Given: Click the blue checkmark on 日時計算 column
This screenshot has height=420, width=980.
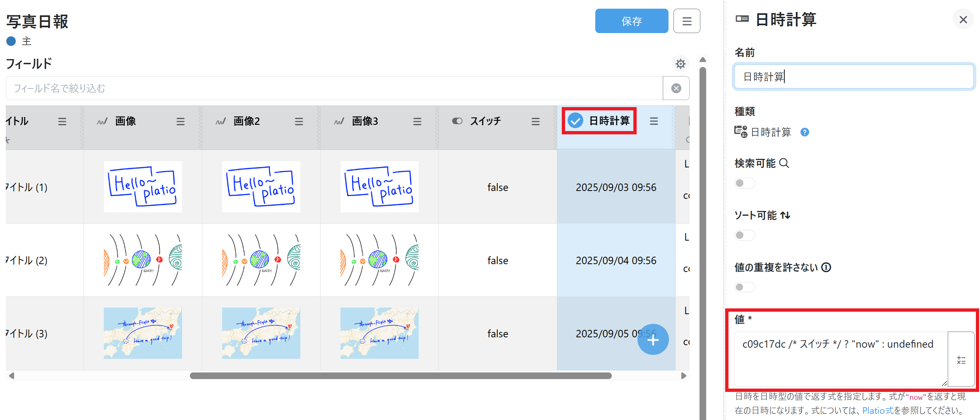Looking at the screenshot, I should click(575, 121).
